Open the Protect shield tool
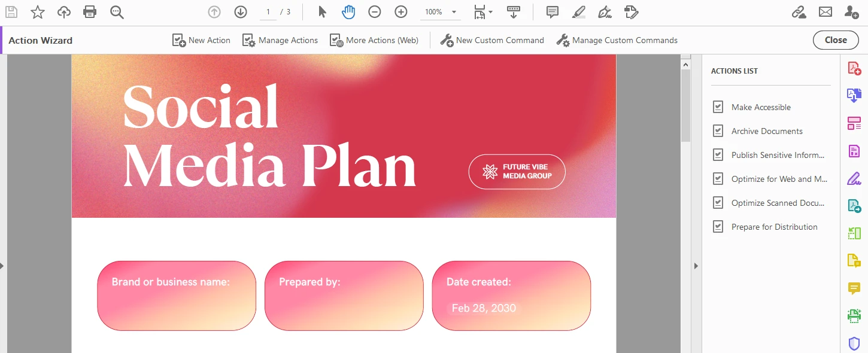Screen dimensions: 868x353 [854, 343]
